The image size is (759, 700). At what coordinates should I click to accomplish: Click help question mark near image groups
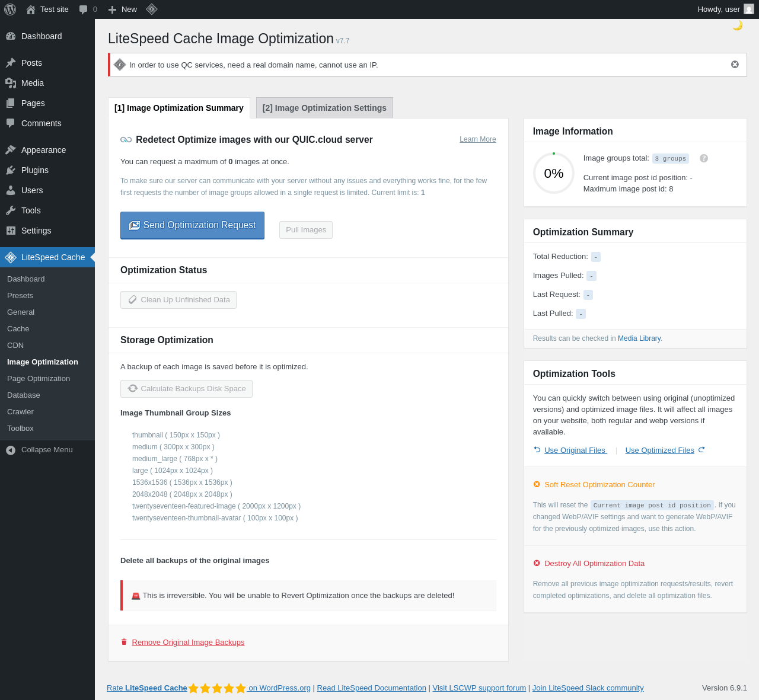tap(704, 158)
